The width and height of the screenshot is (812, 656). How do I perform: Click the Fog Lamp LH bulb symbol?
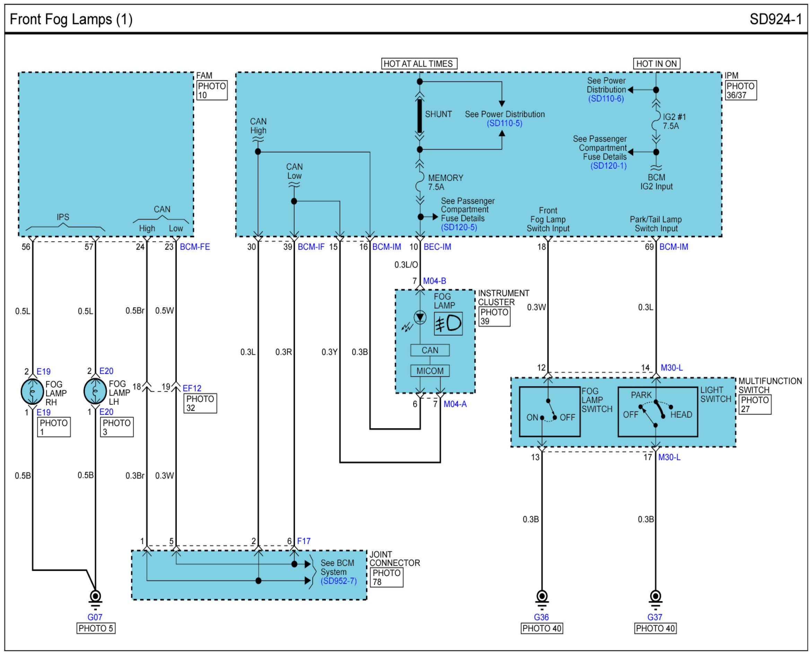point(95,391)
